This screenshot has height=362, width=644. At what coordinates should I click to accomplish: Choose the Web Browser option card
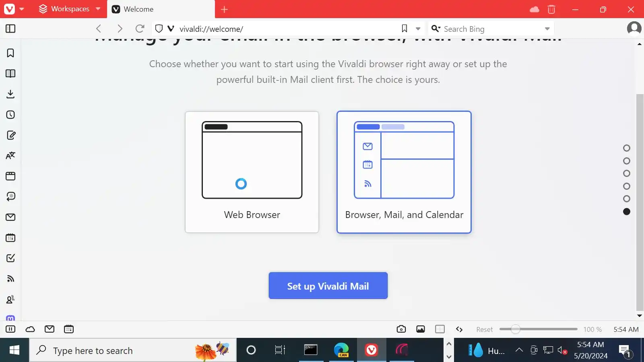pos(252,172)
